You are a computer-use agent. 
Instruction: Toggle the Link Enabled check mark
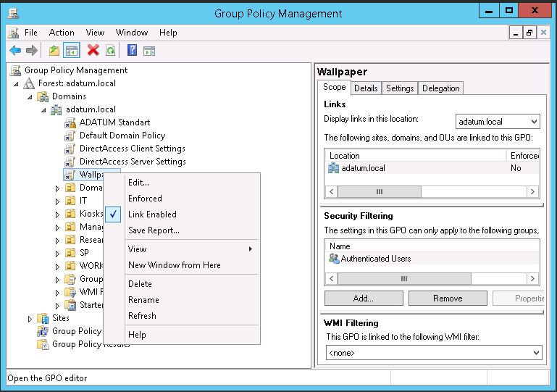pos(113,214)
